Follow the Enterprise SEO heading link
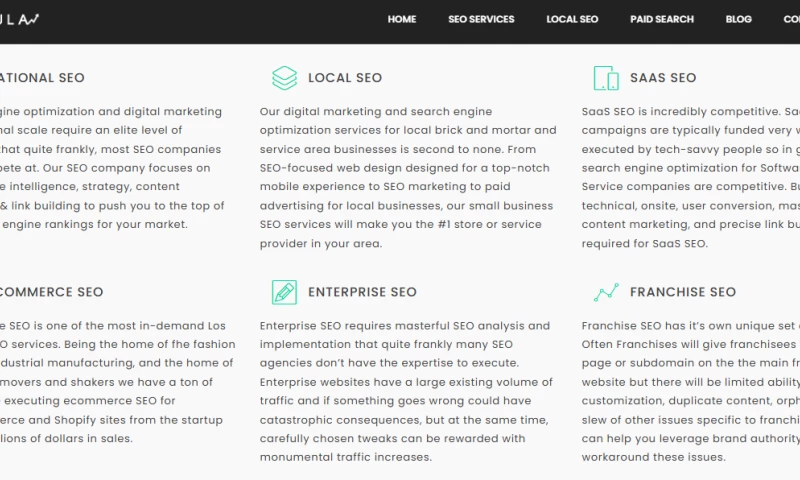This screenshot has height=480, width=800. tap(362, 292)
